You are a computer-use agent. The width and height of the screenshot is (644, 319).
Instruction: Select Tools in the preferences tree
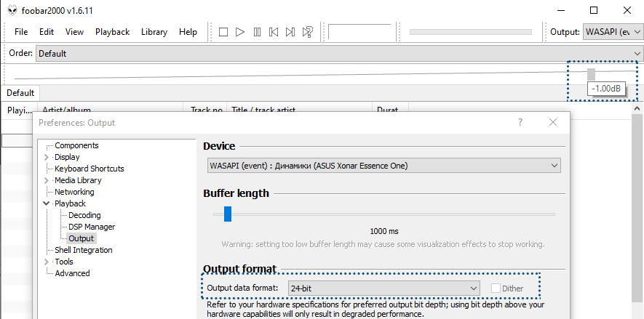(63, 262)
